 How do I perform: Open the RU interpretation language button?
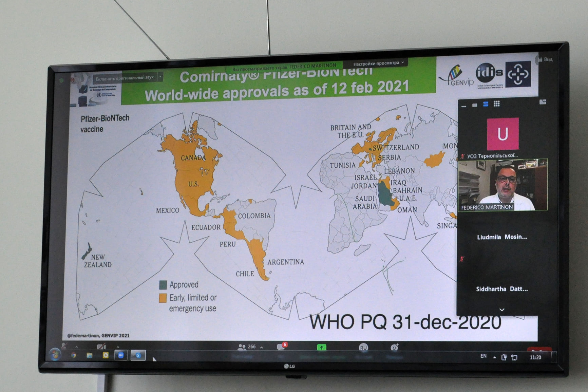click(x=363, y=347)
